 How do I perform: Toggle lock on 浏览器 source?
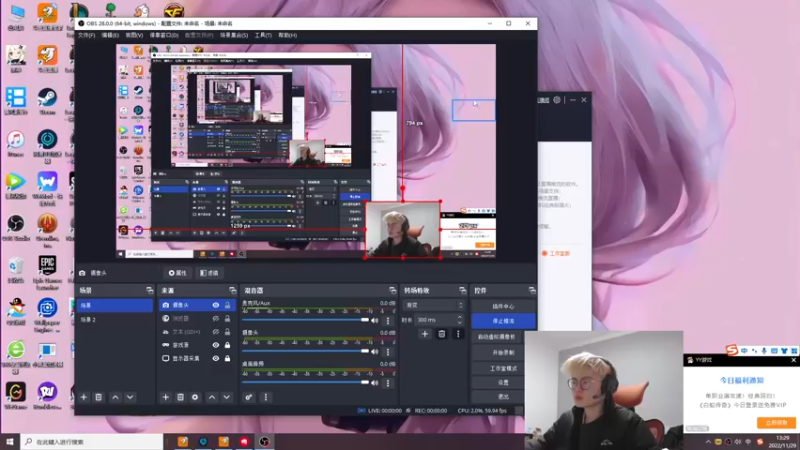(x=228, y=318)
